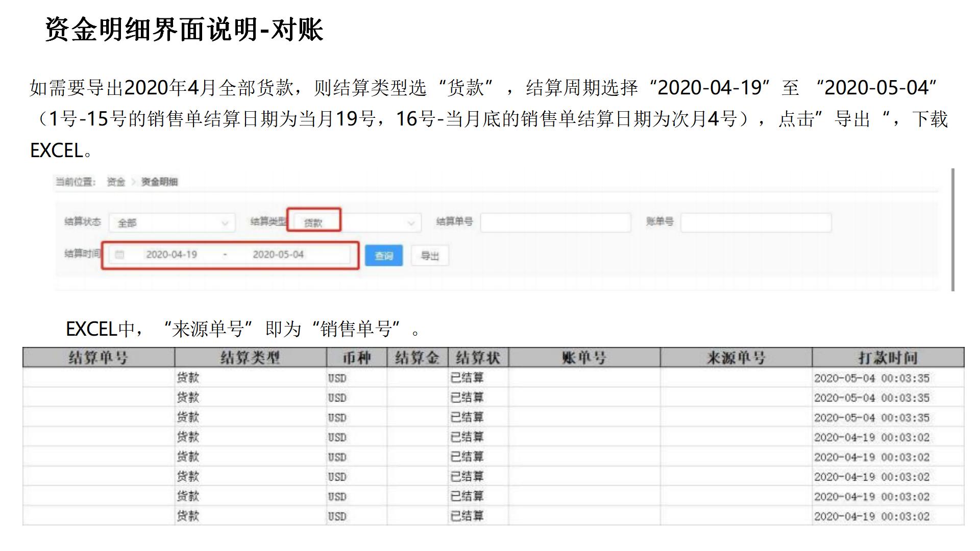
Task: Select the end date 2020-05-04
Action: pyautogui.click(x=278, y=255)
